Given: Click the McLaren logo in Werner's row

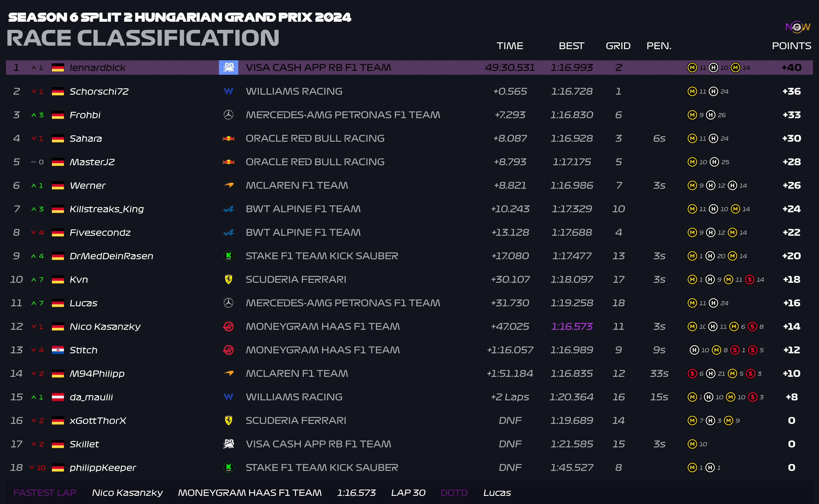Looking at the screenshot, I should (x=229, y=185).
